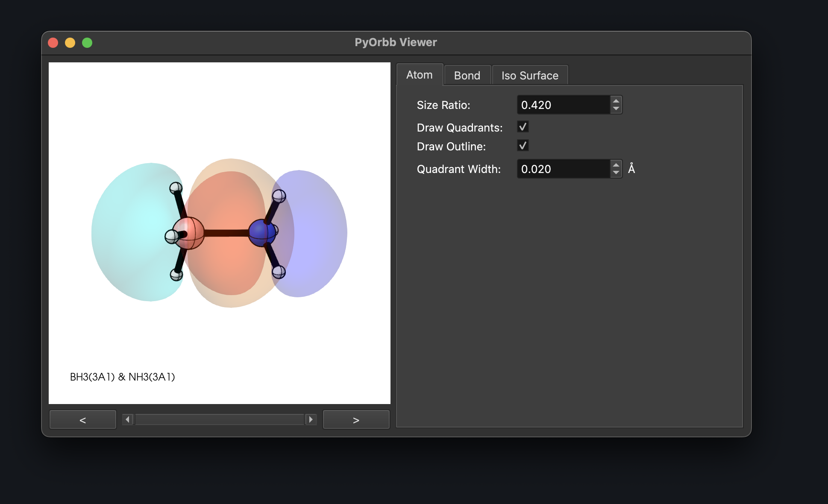
Task: Decrease the Quadrant Width with the down arrow
Action: coord(616,173)
